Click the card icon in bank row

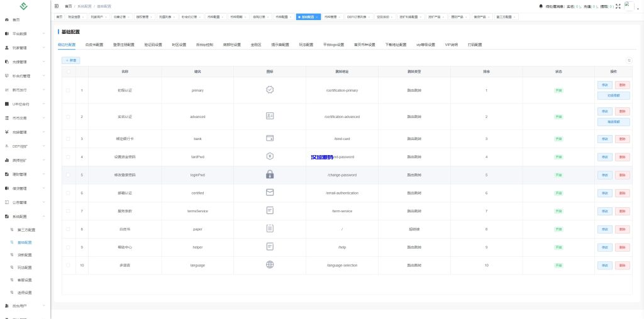point(270,138)
